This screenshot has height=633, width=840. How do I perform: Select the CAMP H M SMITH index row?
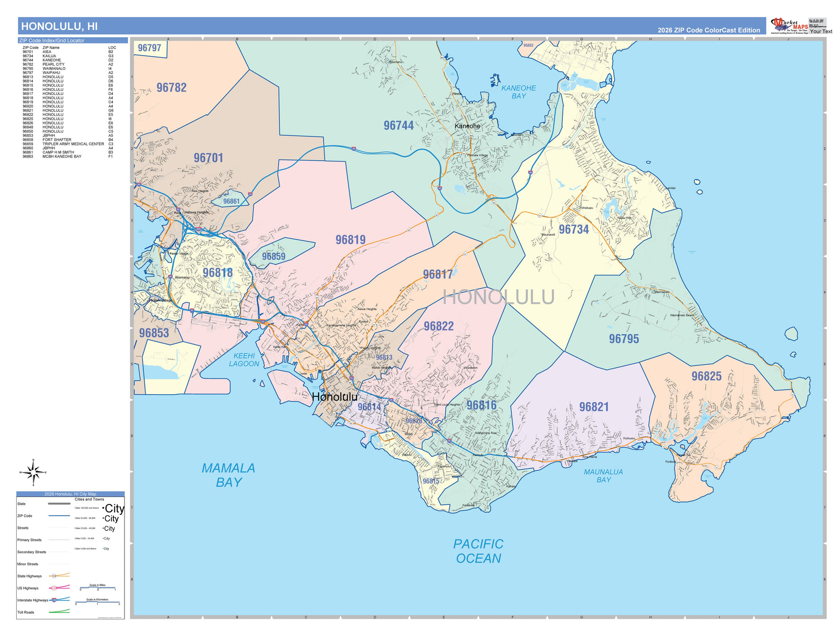(x=68, y=152)
